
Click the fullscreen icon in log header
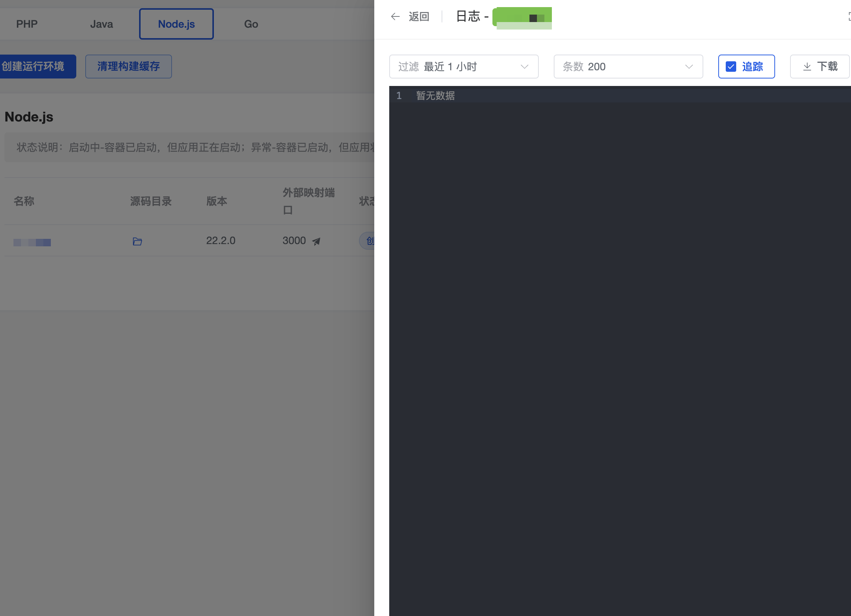tap(849, 16)
